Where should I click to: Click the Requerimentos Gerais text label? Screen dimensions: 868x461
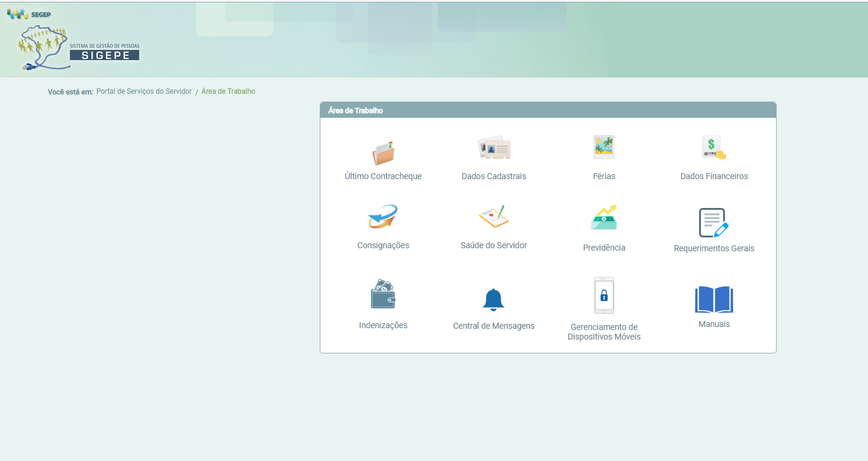coord(714,248)
